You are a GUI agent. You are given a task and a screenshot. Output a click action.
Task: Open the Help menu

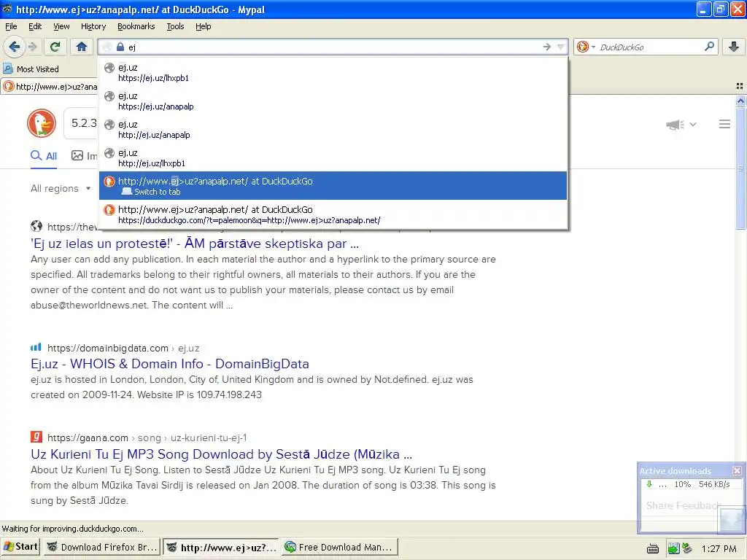pos(203,26)
